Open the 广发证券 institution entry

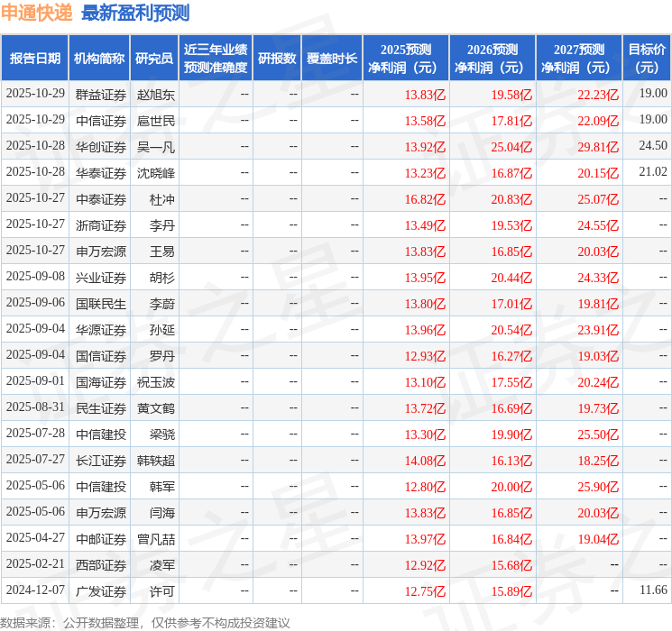pos(100,590)
